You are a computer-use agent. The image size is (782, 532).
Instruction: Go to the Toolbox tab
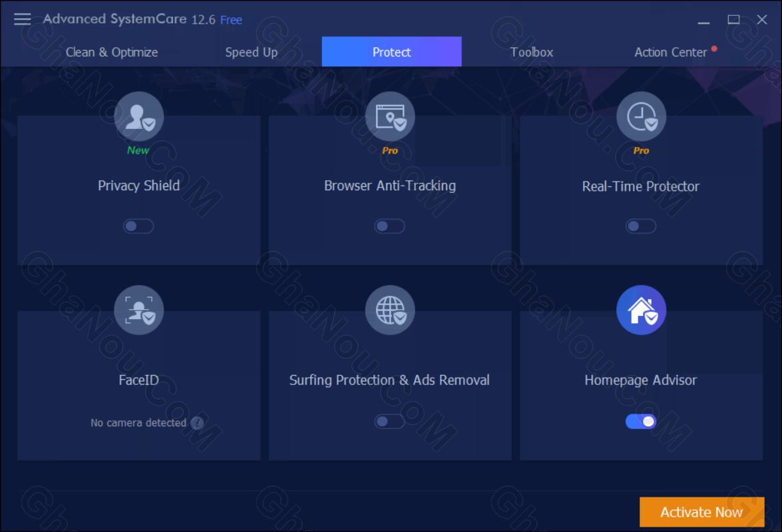(x=532, y=53)
